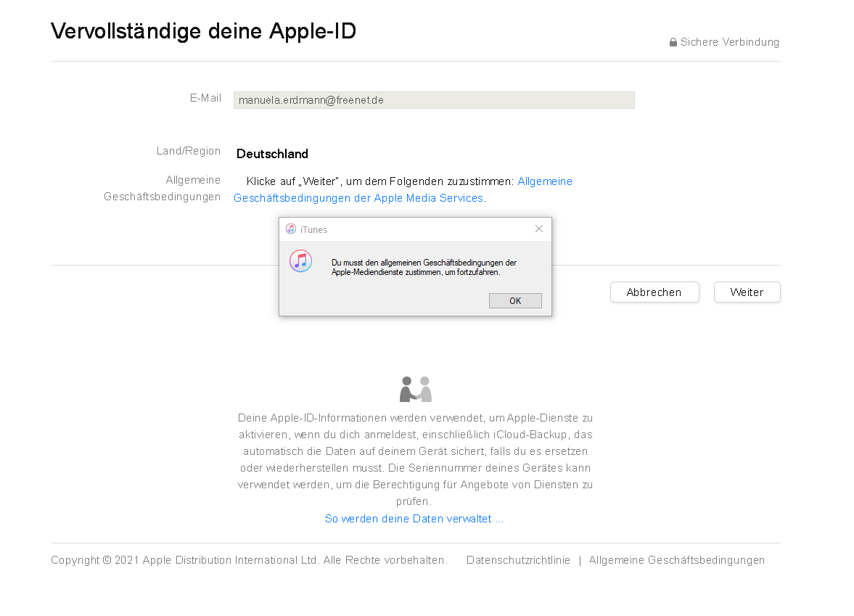Open 'So werden deine Daten verwaltet' link
854x616 pixels.
(414, 519)
